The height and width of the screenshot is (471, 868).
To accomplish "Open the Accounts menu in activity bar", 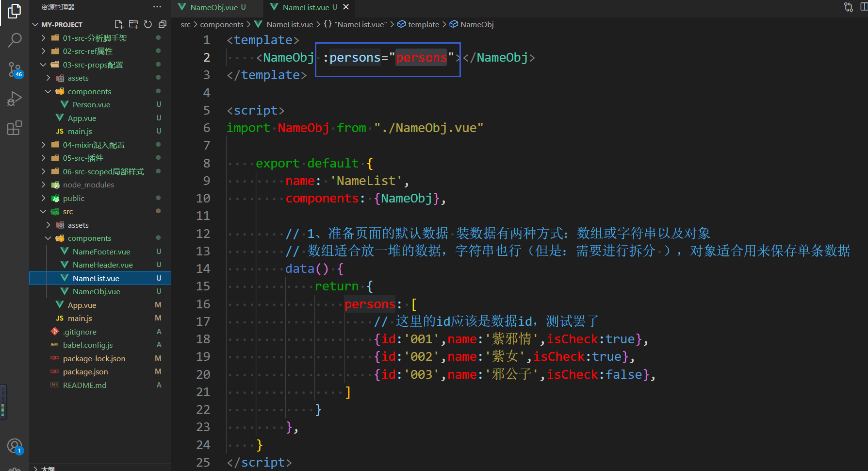I will click(15, 446).
